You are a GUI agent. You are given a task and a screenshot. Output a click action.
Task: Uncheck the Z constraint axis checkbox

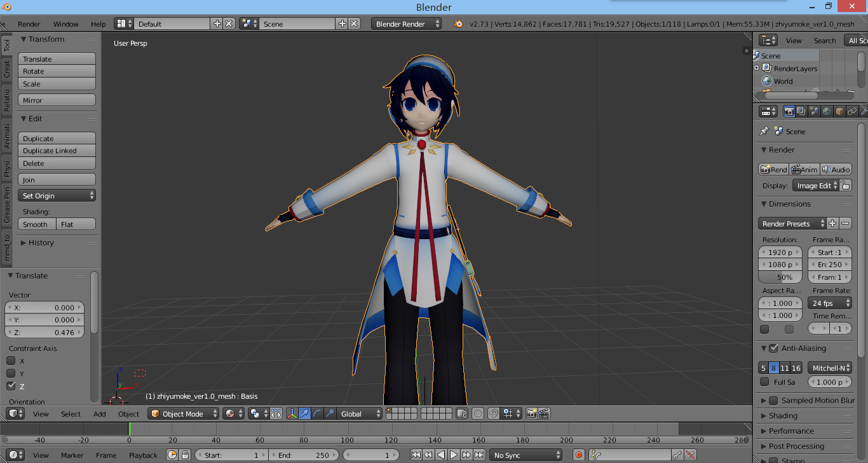click(x=11, y=386)
